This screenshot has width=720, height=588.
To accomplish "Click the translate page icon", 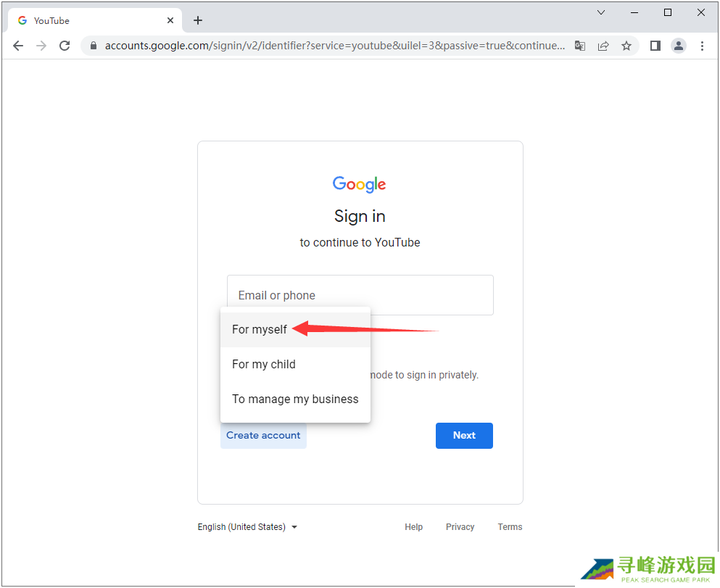I will click(x=580, y=46).
